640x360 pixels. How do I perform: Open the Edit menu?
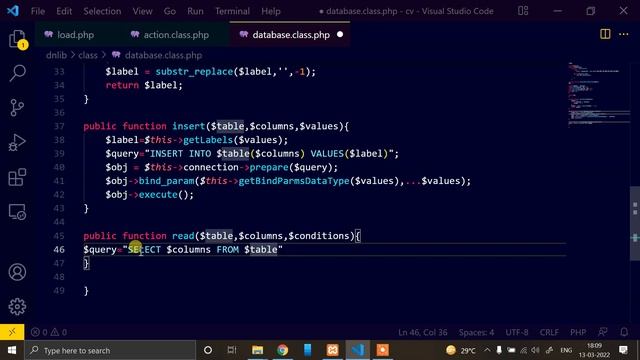[x=64, y=11]
